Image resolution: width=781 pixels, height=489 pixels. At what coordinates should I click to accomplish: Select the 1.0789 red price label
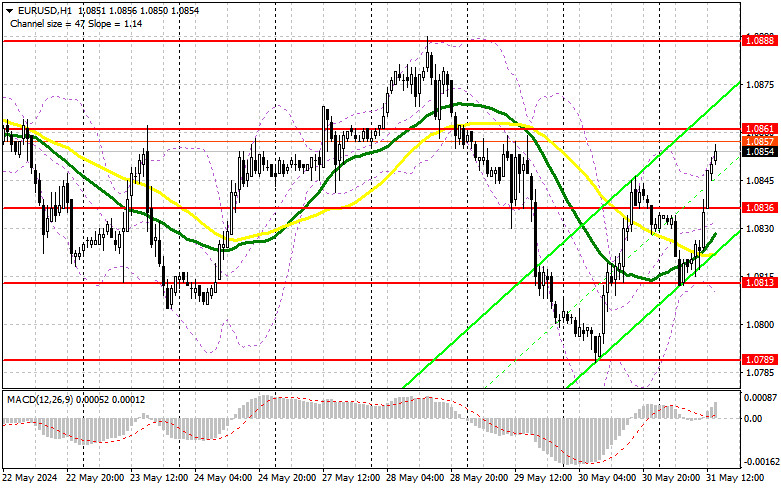click(x=760, y=360)
